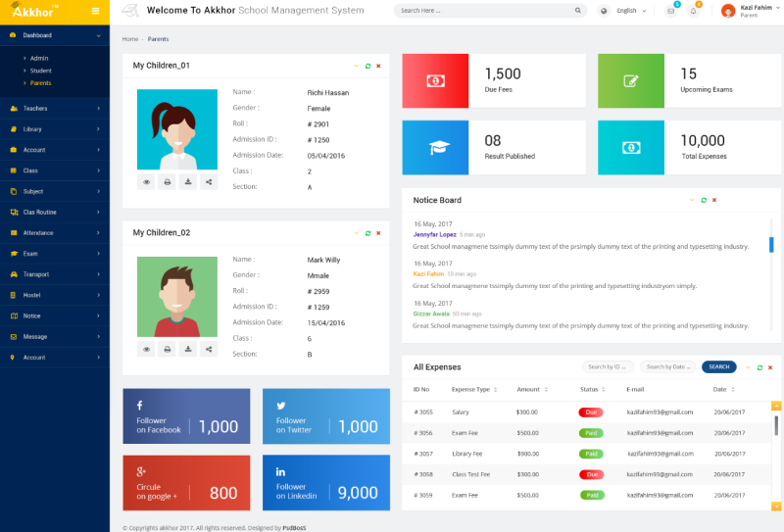Click the hamburger menu icon beside Akkhor logo
Image resolution: width=784 pixels, height=532 pixels.
[x=95, y=11]
